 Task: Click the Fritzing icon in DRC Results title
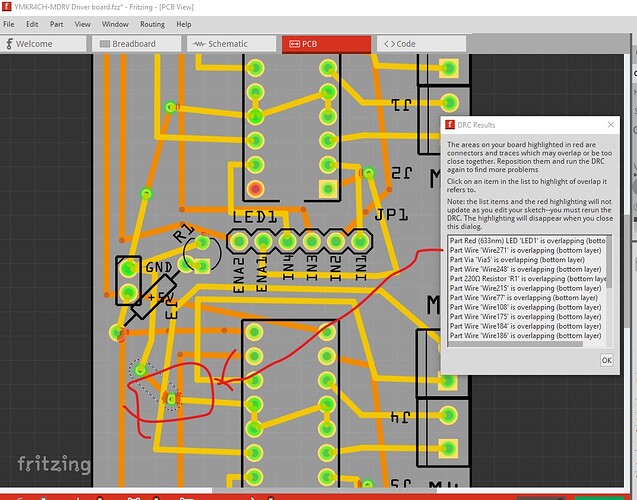point(450,125)
